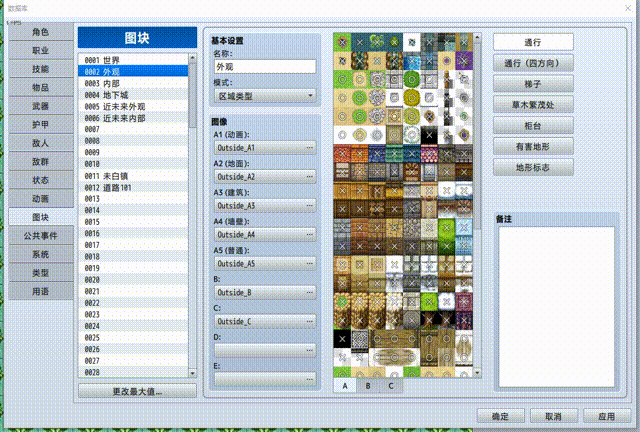
Task: Switch to the 动画 tab
Action: [x=40, y=199]
